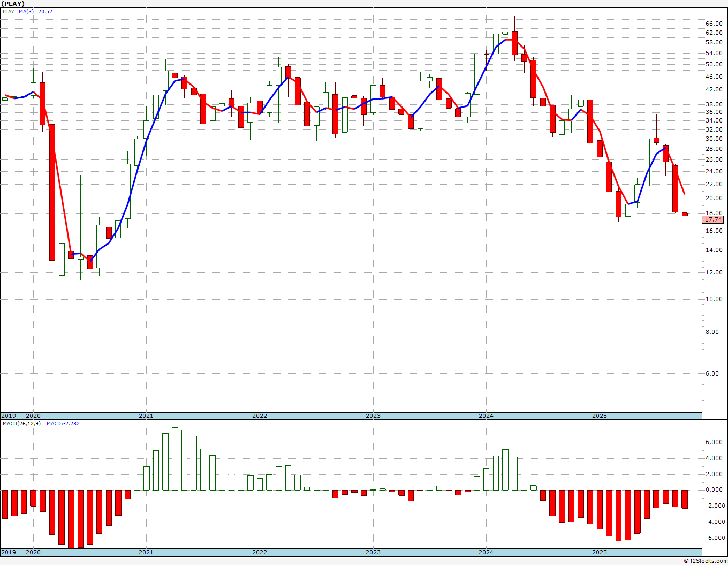Screen dimensions: 728x565
Task: Click "26.00" on the price scale
Action: pyautogui.click(x=714, y=159)
